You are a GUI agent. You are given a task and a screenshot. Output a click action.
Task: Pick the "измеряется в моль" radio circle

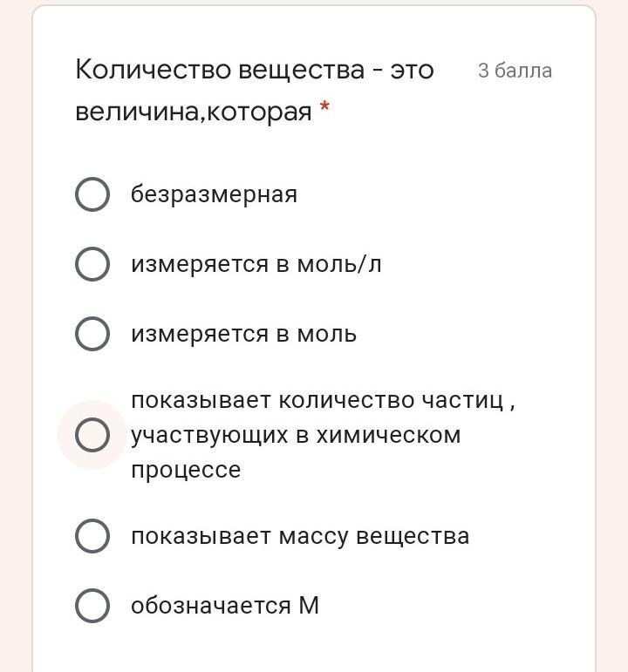(92, 334)
